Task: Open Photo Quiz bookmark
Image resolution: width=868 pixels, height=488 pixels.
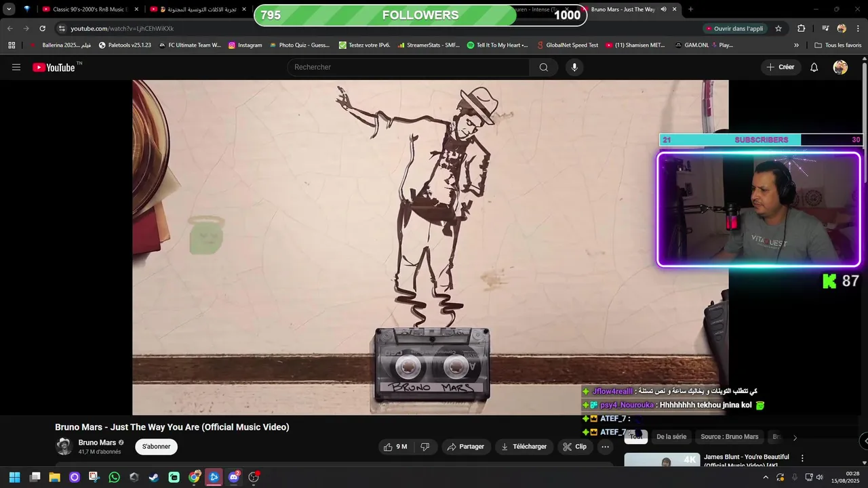Action: 299,45
